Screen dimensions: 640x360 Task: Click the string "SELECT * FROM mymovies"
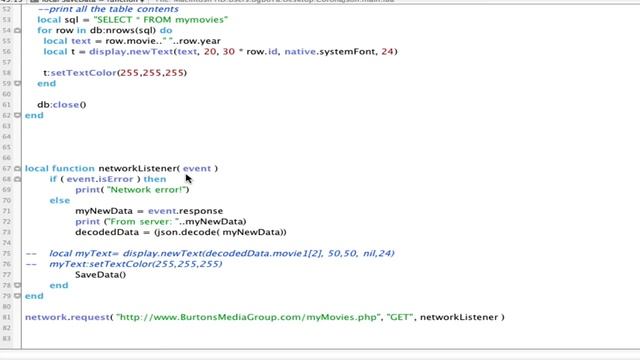click(161, 20)
